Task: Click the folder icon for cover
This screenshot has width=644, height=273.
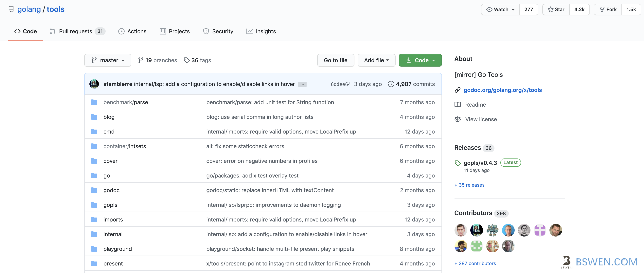Action: [x=94, y=161]
